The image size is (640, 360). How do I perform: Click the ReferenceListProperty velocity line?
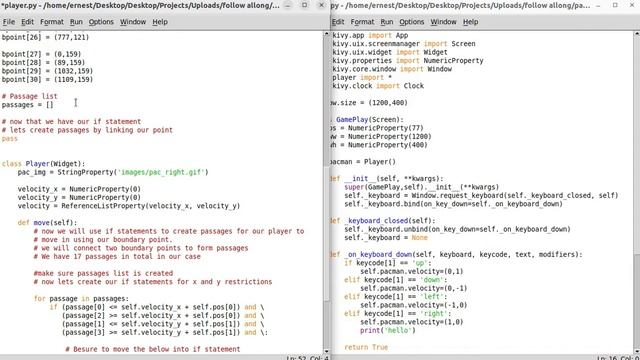click(129, 206)
